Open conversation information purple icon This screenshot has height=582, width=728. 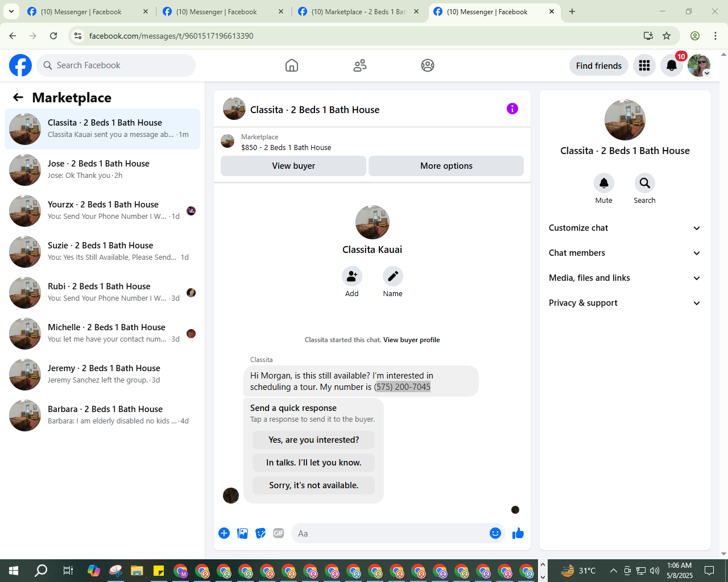[x=512, y=109]
